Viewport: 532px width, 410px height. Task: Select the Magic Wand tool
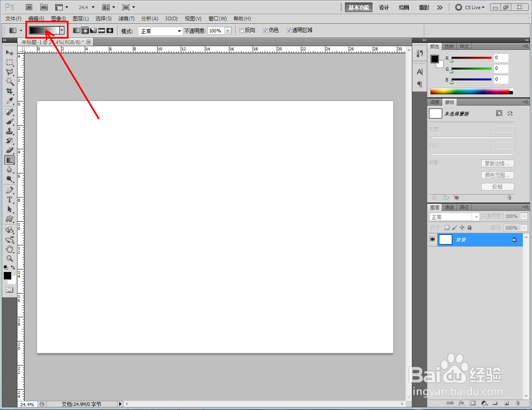tap(10, 82)
